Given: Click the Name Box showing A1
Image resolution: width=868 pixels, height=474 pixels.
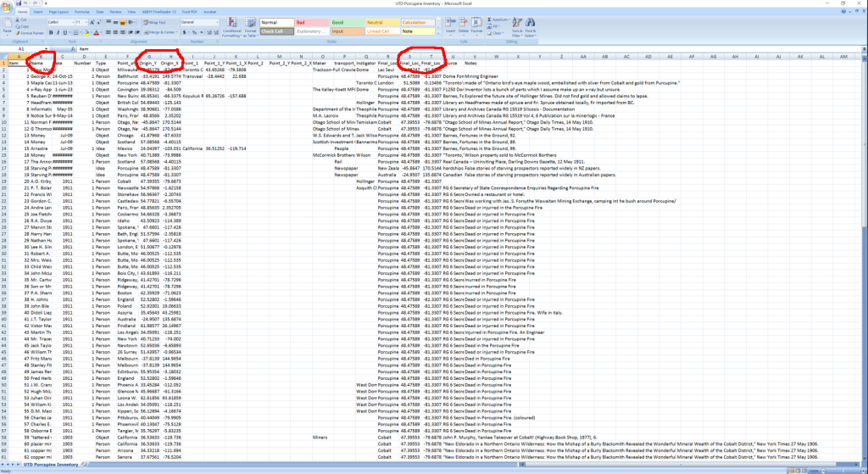Looking at the screenshot, I should pyautogui.click(x=25, y=49).
